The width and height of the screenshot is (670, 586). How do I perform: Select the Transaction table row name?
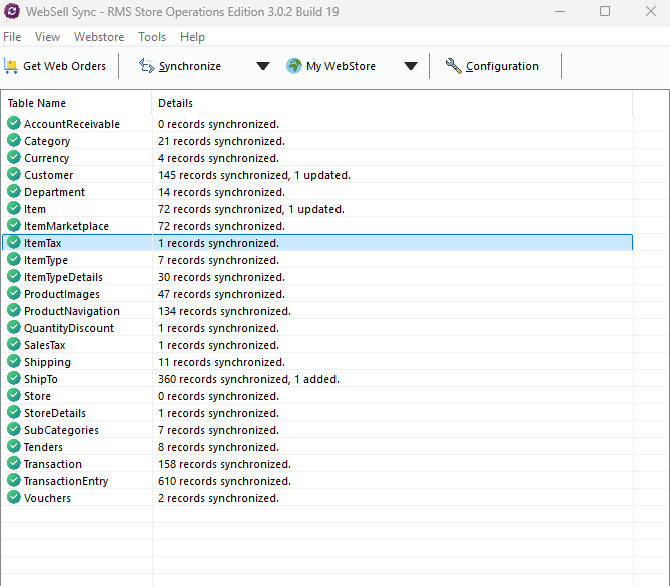click(53, 464)
